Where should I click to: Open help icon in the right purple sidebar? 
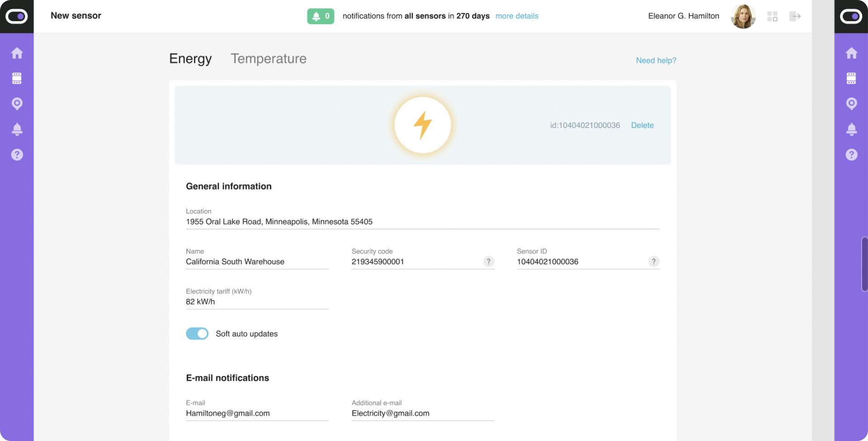(851, 155)
